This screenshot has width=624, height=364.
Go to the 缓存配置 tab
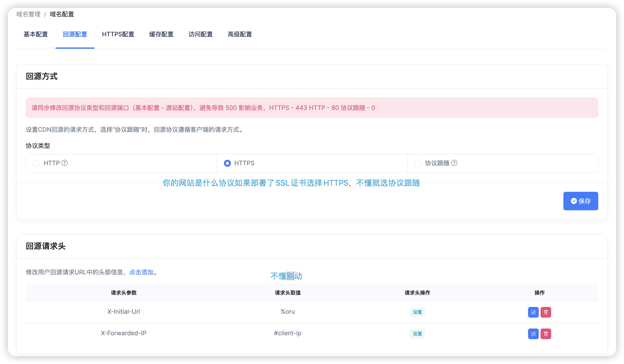click(161, 34)
